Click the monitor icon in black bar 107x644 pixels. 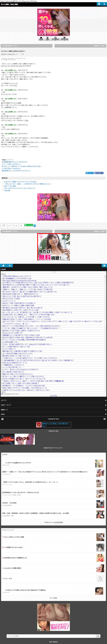click(x=104, y=266)
